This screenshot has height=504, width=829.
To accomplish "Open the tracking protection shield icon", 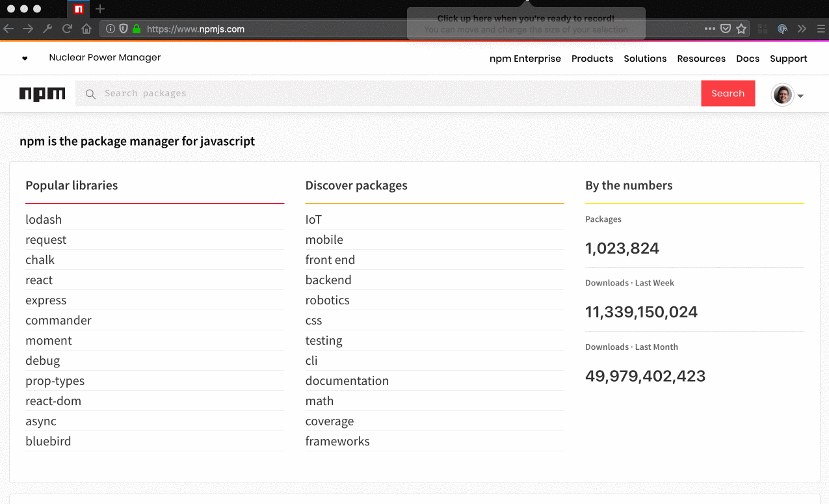I will pyautogui.click(x=124, y=29).
